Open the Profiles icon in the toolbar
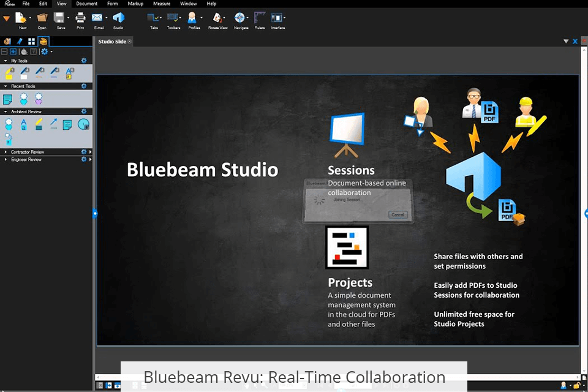The height and width of the screenshot is (392, 588). (192, 18)
